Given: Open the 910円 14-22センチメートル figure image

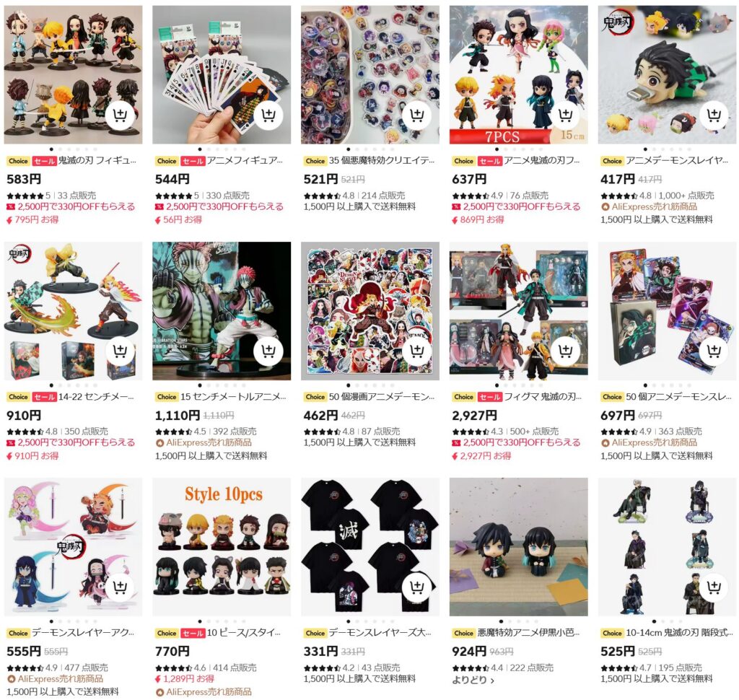Looking at the screenshot, I should [x=73, y=311].
